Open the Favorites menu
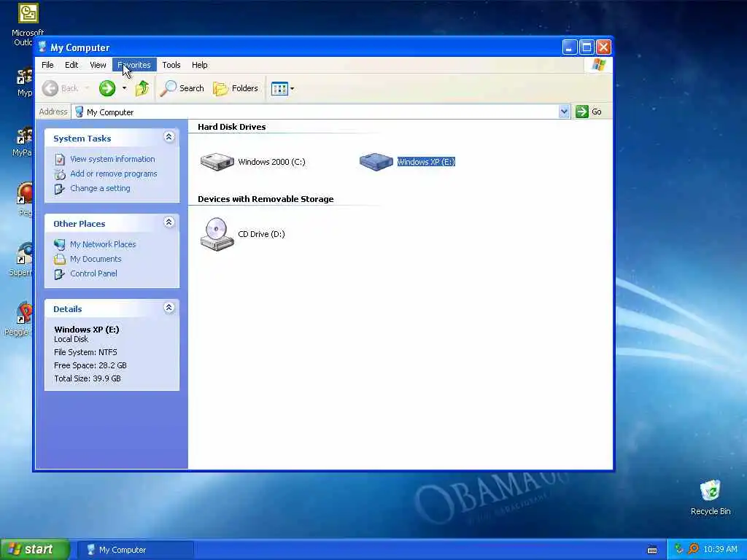Screen dimensions: 747x560 pyautogui.click(x=134, y=65)
